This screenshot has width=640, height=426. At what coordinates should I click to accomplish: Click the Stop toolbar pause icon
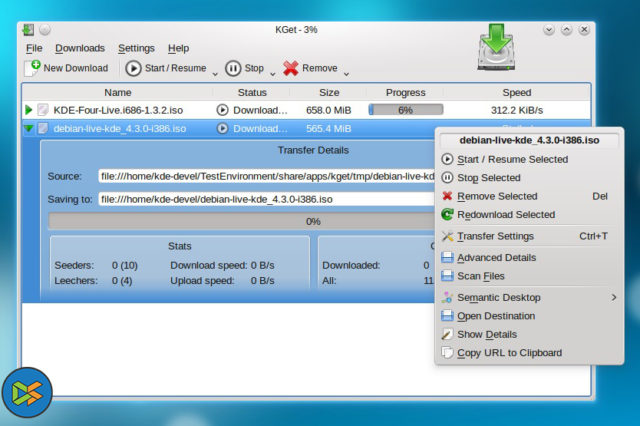(x=233, y=68)
